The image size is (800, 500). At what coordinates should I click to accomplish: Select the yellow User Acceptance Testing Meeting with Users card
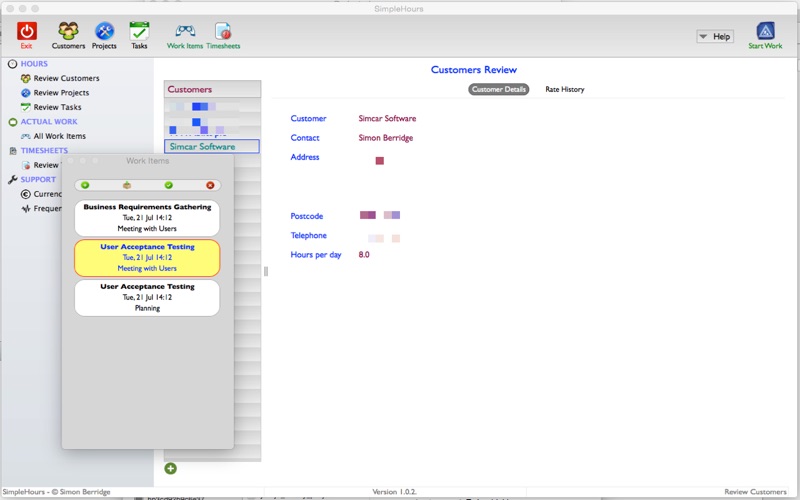(x=147, y=258)
